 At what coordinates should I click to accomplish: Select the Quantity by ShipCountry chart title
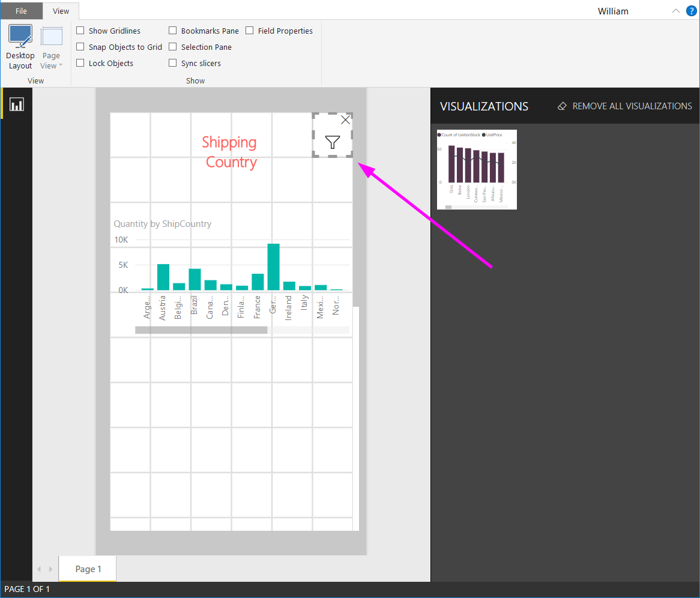click(x=163, y=224)
